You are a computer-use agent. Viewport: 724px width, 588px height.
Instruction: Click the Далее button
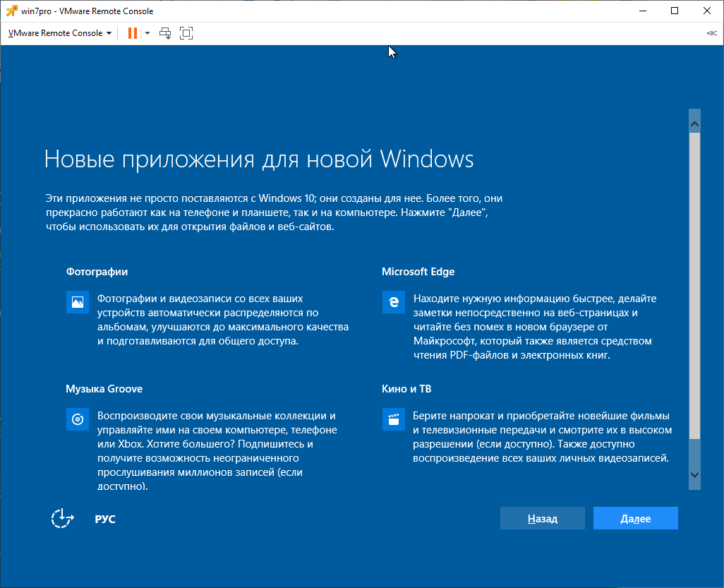636,518
